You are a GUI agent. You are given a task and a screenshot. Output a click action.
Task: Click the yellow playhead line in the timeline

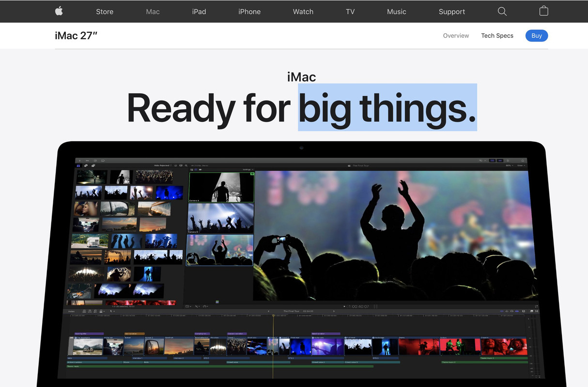[273, 346]
